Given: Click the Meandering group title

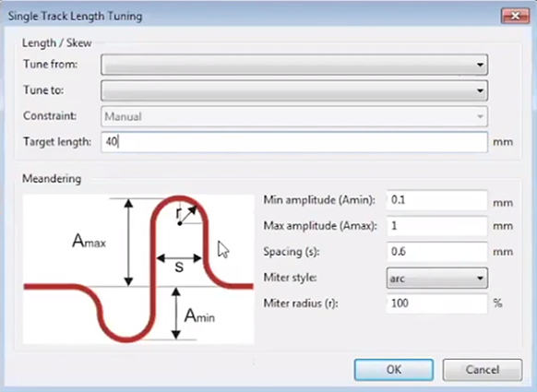Looking at the screenshot, I should (52, 178).
